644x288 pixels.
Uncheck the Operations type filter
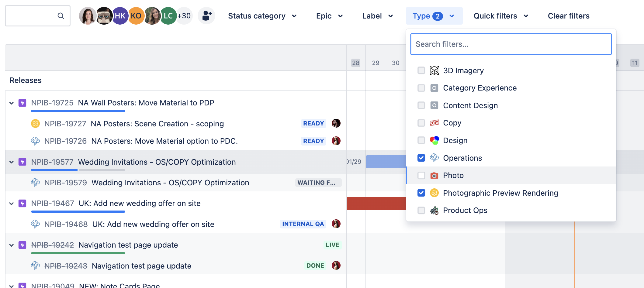421,158
